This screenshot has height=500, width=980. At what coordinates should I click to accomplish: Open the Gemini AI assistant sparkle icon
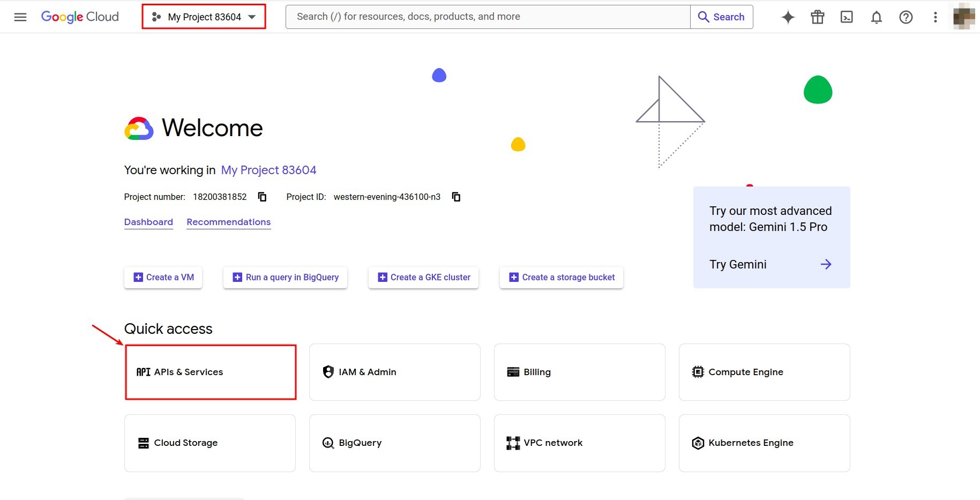tap(787, 17)
